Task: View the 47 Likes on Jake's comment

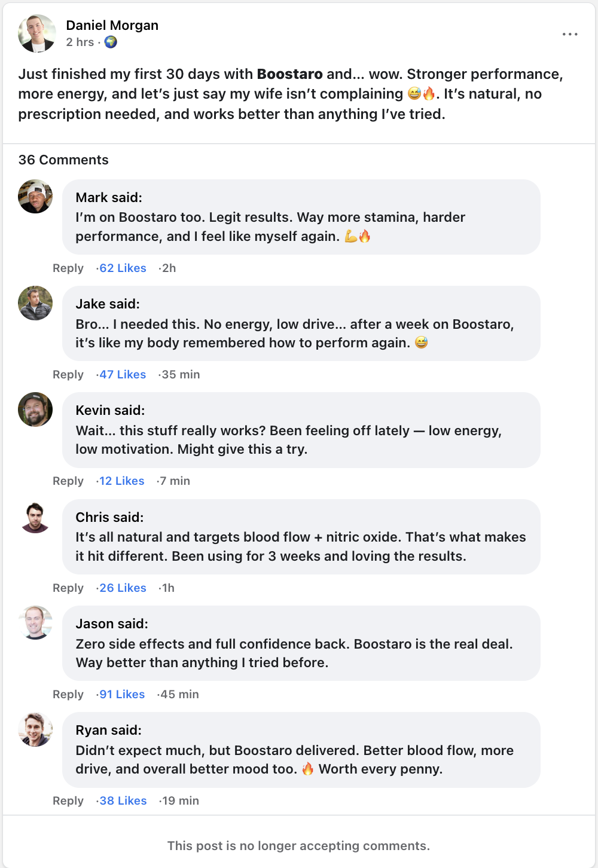Action: pos(123,375)
